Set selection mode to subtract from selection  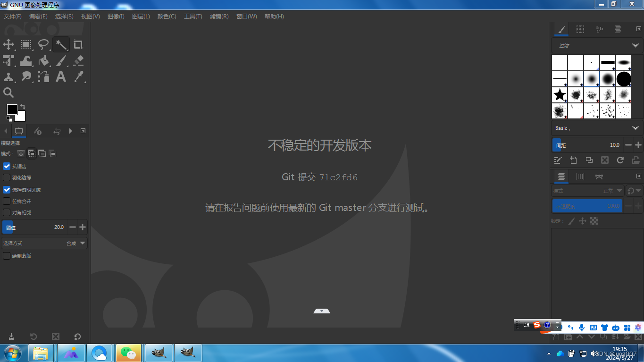[42, 153]
